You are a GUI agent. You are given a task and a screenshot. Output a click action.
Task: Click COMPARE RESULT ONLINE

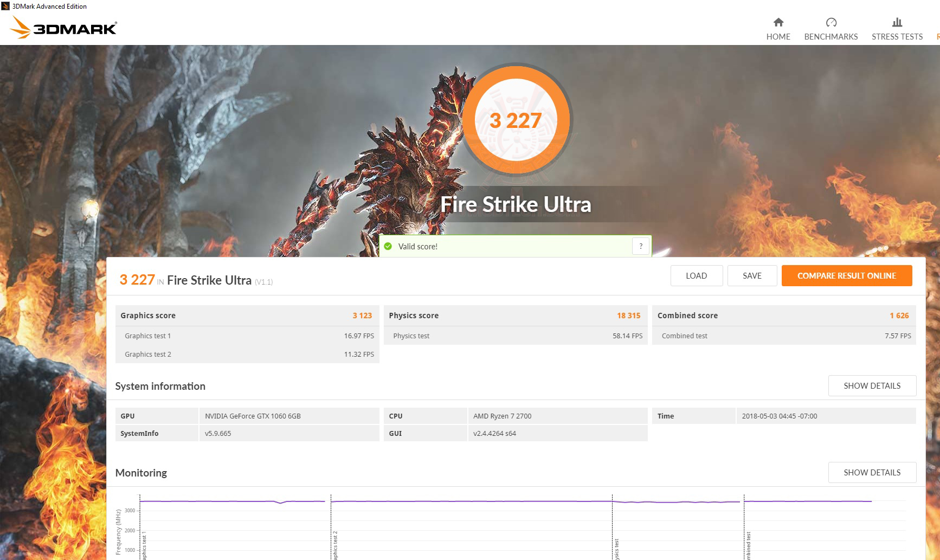click(846, 275)
